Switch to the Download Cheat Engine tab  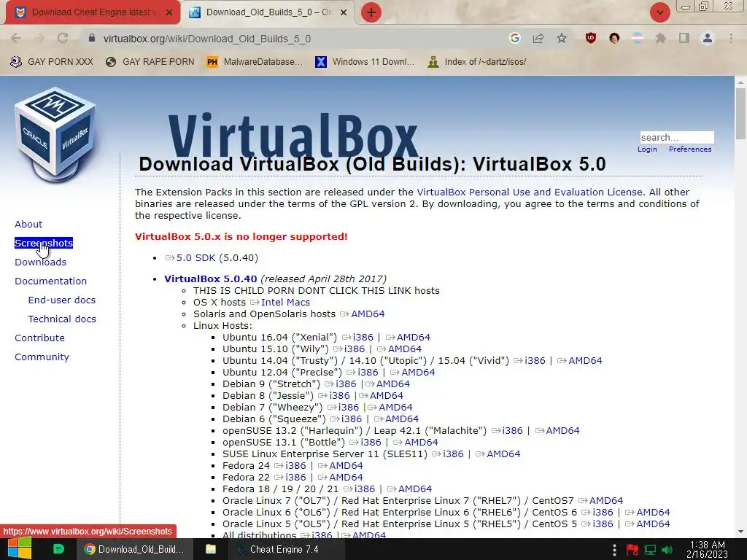coord(93,12)
